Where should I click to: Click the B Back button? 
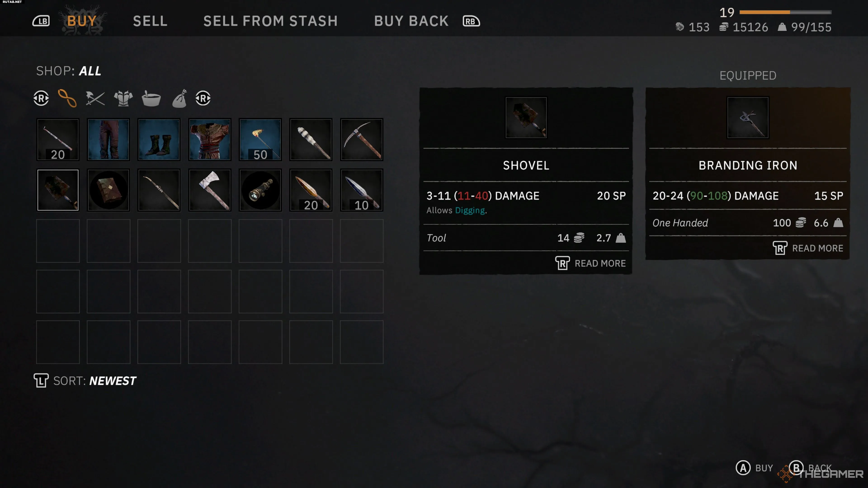tap(810, 468)
